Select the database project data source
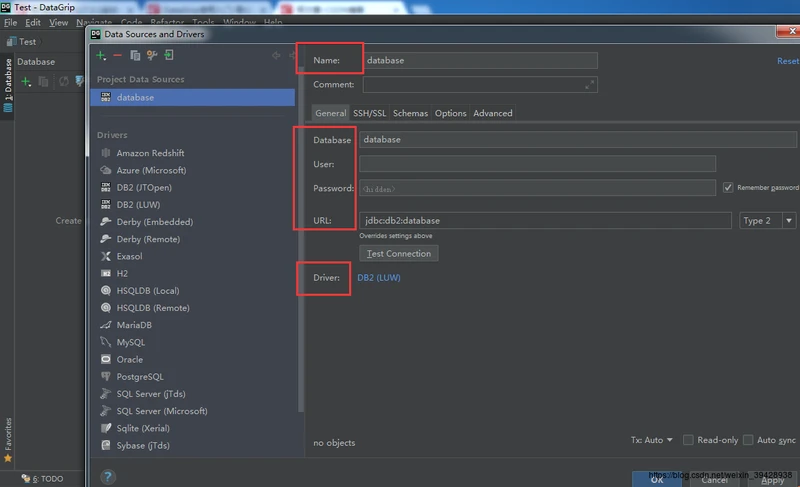This screenshot has width=800, height=487. tap(192, 97)
